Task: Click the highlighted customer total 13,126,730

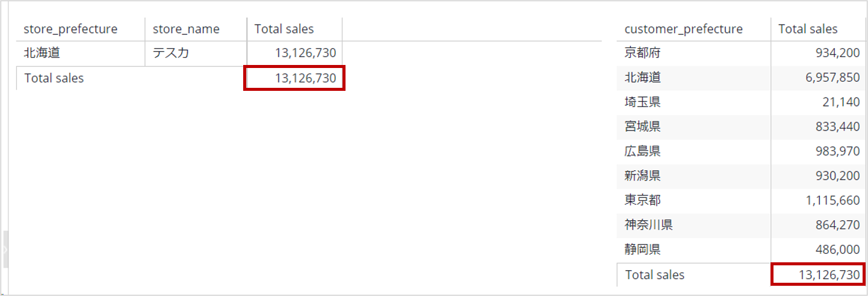Action: coord(819,275)
